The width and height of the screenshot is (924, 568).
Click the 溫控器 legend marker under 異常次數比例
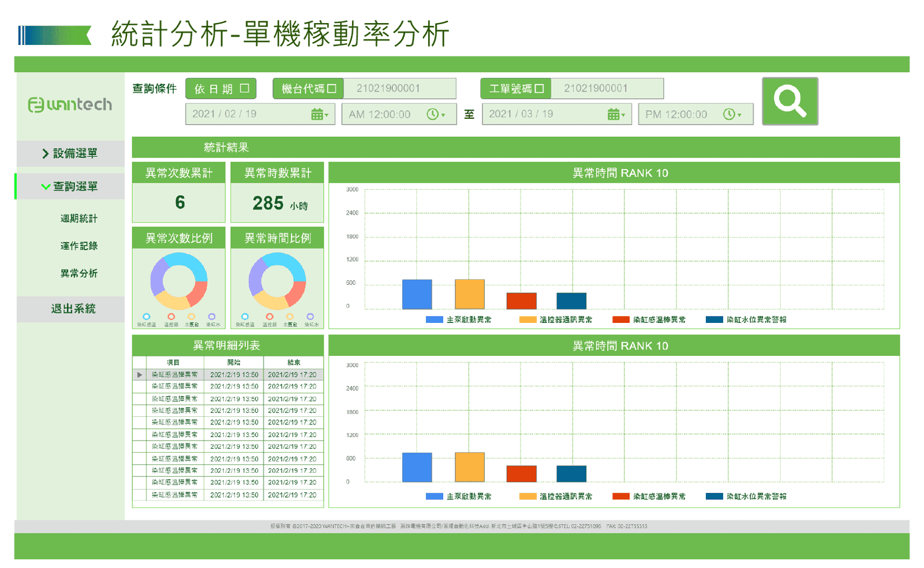171,317
